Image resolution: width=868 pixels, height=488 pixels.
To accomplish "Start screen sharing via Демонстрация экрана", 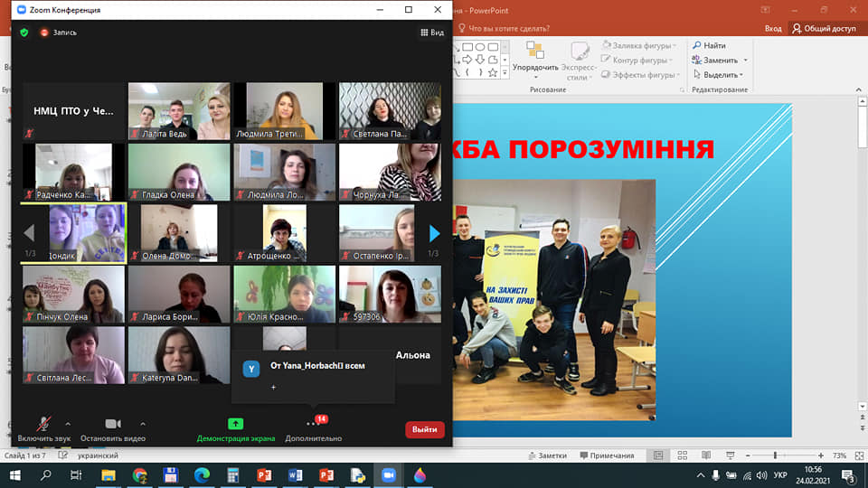I will [236, 430].
